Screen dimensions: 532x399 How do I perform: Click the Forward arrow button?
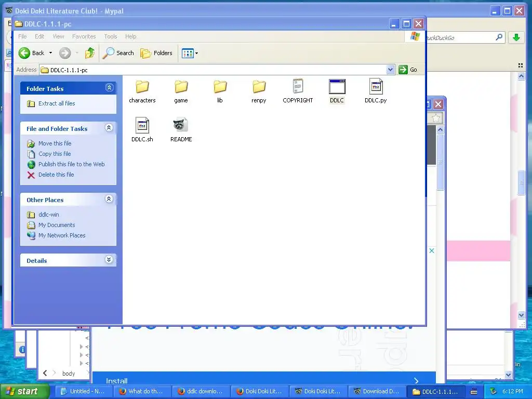(x=65, y=53)
